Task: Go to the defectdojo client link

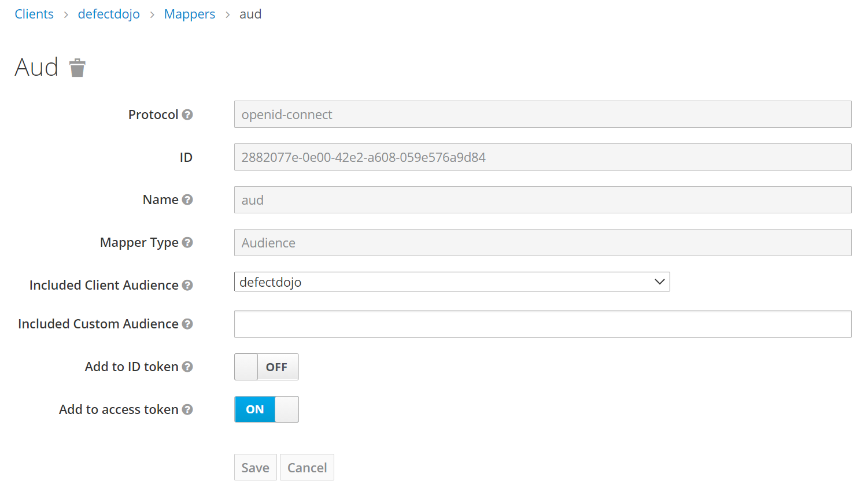Action: coord(109,13)
